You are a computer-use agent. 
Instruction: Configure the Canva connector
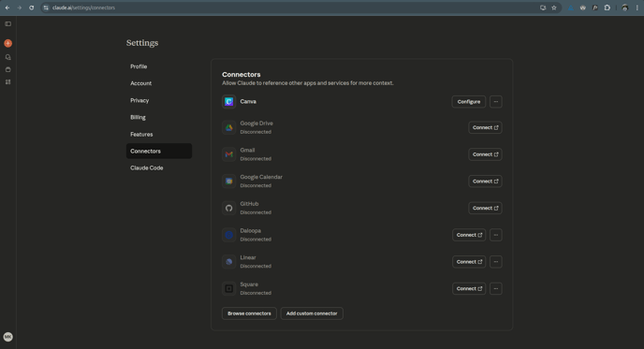click(469, 102)
